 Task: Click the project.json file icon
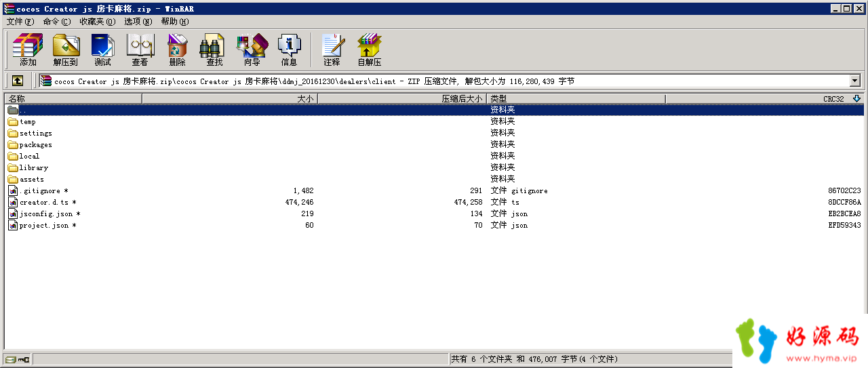[13, 226]
